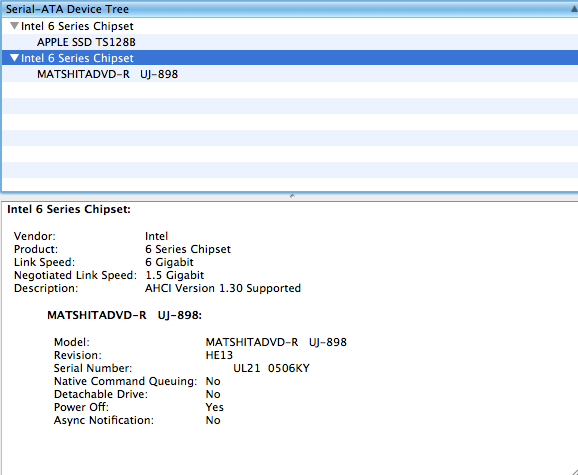This screenshot has height=475, width=578.
Task: Click the Async Notification value 'No'
Action: [213, 420]
